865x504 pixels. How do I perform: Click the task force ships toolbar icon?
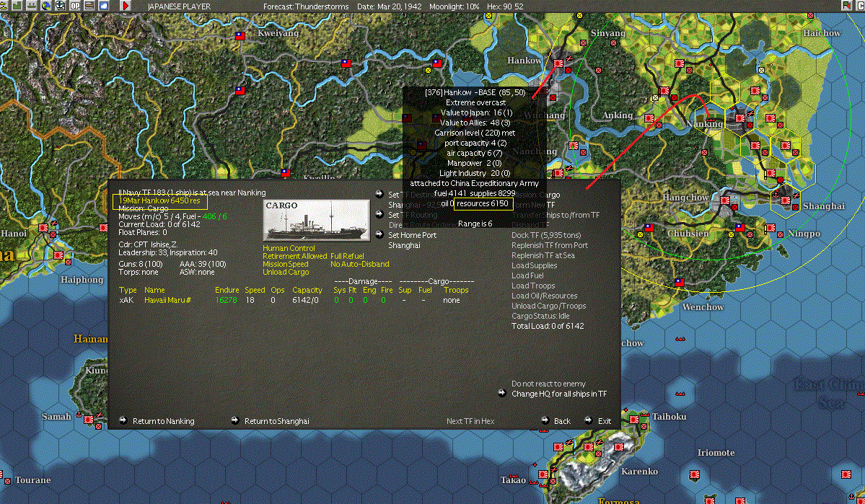coord(32,6)
